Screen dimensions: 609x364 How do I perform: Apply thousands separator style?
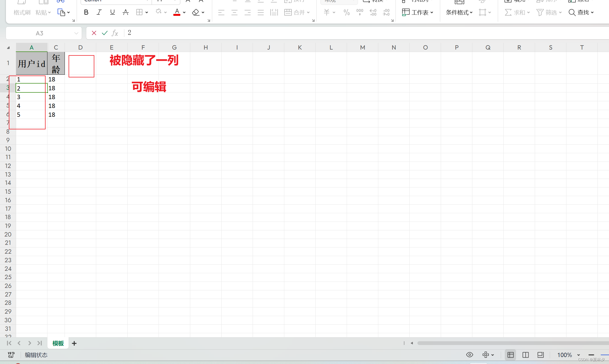(x=360, y=12)
